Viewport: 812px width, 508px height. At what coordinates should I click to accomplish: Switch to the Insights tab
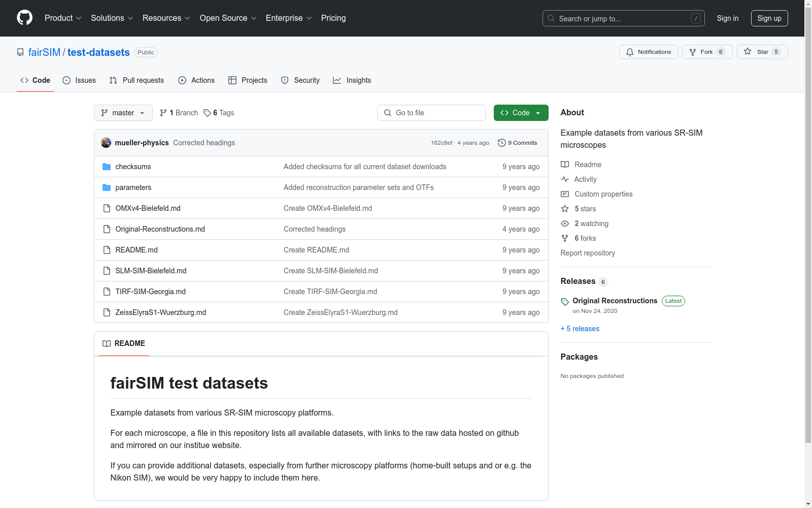352,80
